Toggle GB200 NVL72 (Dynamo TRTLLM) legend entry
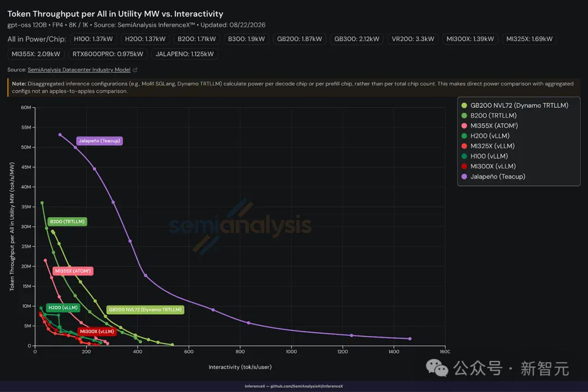588x392 pixels. [x=515, y=106]
